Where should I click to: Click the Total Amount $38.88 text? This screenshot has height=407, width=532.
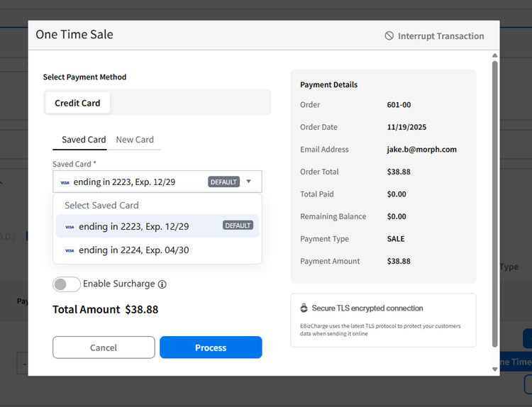[x=105, y=309]
